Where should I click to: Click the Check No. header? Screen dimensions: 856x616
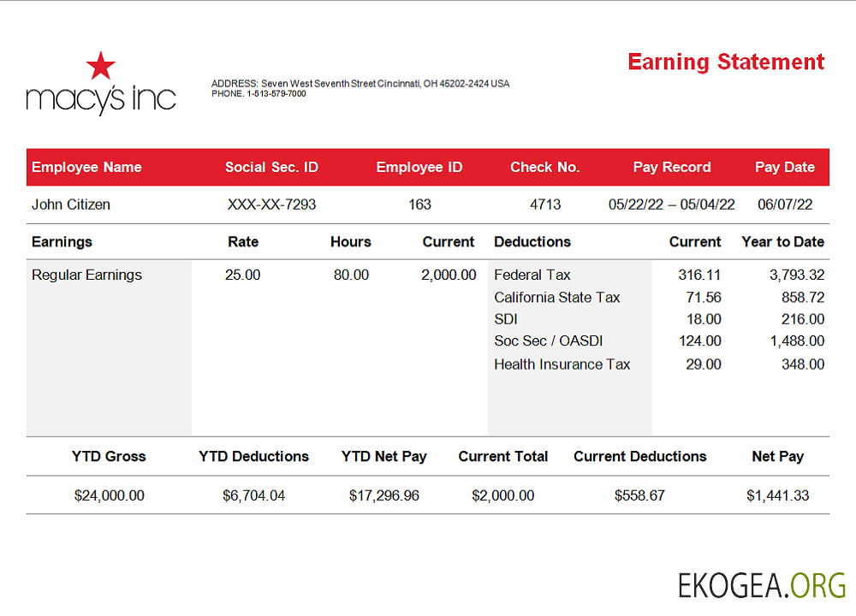click(x=545, y=168)
